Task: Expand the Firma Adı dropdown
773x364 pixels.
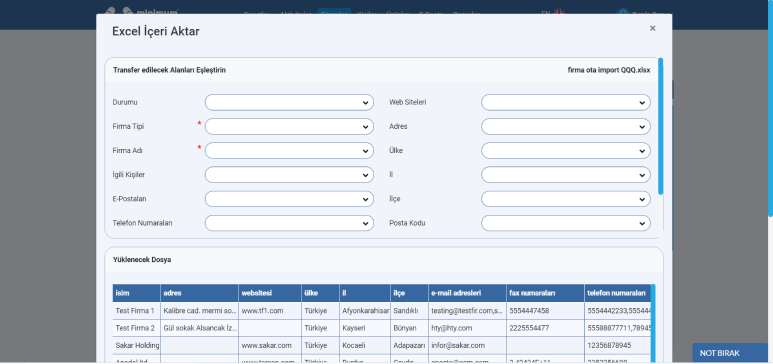Action: click(x=289, y=150)
